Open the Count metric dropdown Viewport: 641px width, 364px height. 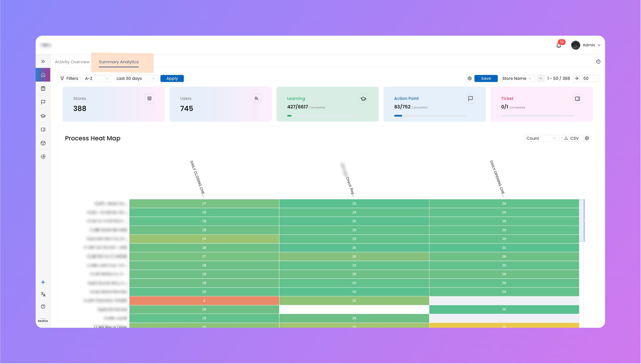(541, 138)
